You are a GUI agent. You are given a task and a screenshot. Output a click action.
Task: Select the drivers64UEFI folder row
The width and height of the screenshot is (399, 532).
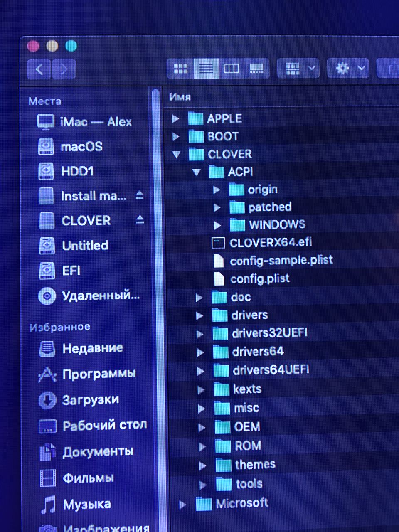[x=283, y=370]
